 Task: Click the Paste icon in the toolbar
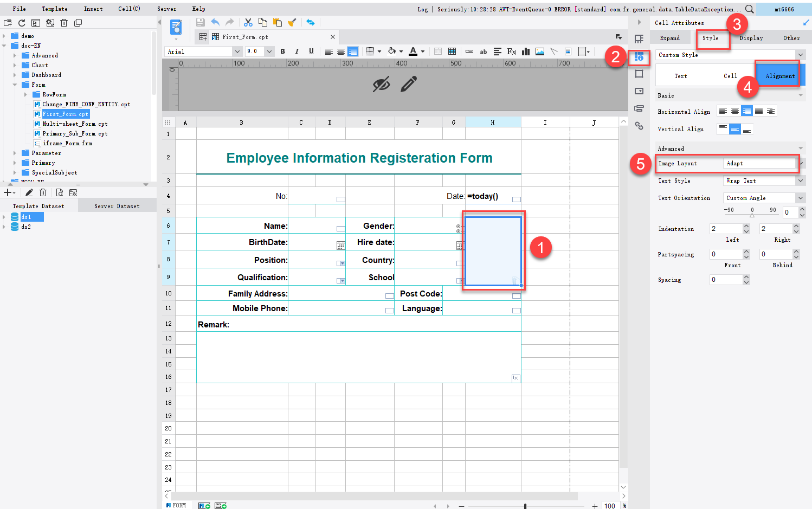pyautogui.click(x=278, y=22)
